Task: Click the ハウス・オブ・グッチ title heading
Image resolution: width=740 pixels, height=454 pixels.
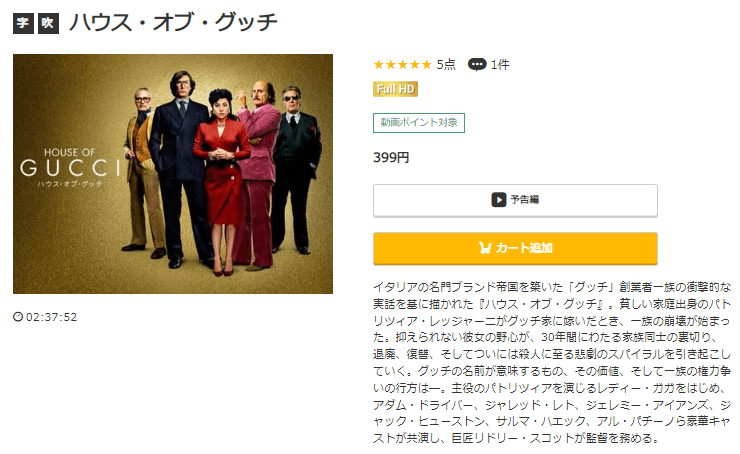Action: (x=173, y=23)
